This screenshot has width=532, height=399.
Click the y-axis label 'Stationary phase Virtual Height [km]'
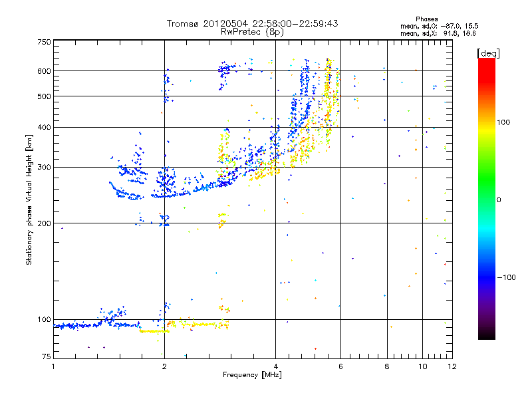click(29, 199)
